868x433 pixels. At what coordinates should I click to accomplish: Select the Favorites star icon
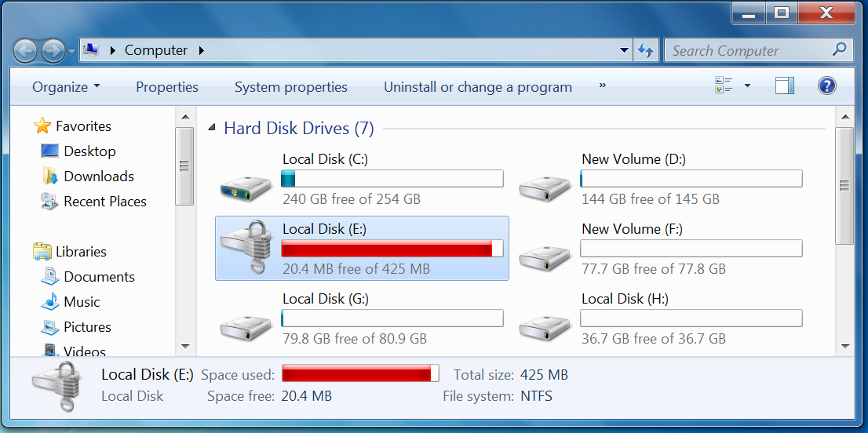pyautogui.click(x=42, y=126)
